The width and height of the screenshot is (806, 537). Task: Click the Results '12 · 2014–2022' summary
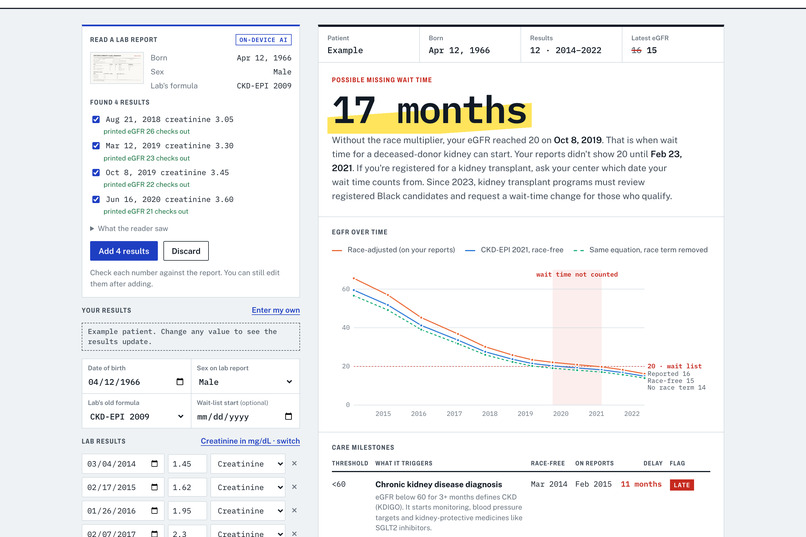(565, 50)
